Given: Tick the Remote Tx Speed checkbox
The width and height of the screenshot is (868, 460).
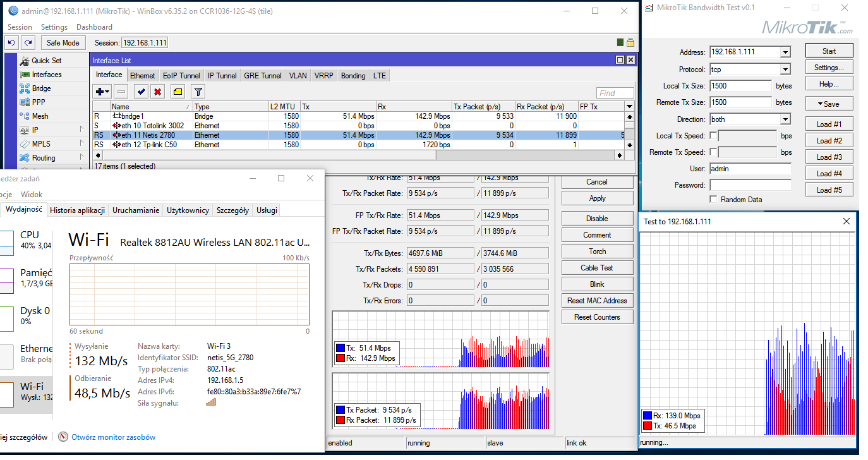Looking at the screenshot, I should point(713,152).
